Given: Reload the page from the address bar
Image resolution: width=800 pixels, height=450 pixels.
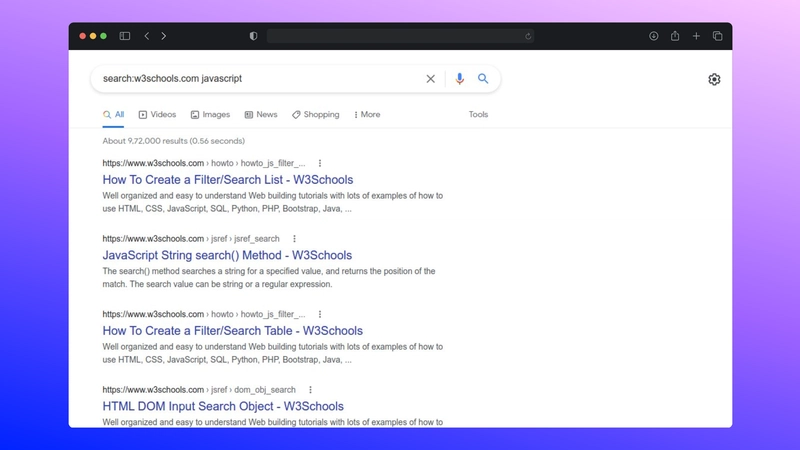Looking at the screenshot, I should click(x=528, y=36).
